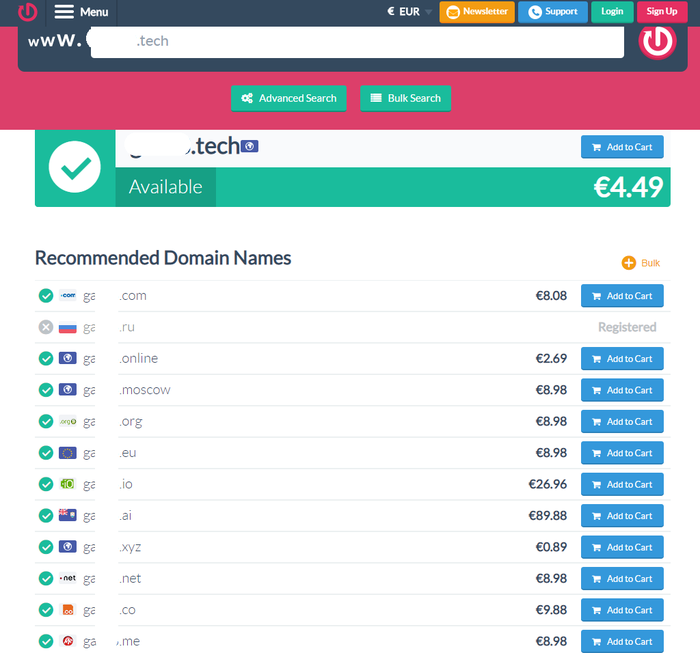Add the .io domain to cart
Image resolution: width=700 pixels, height=653 pixels.
coord(621,485)
